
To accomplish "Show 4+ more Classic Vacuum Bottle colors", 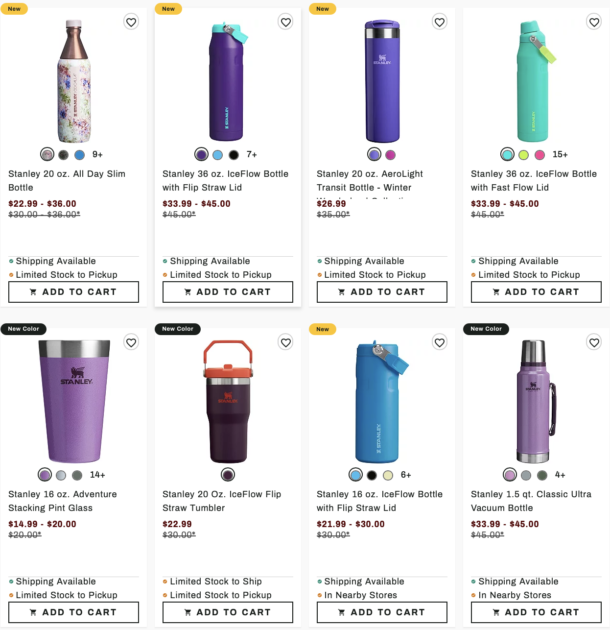I will click(560, 475).
